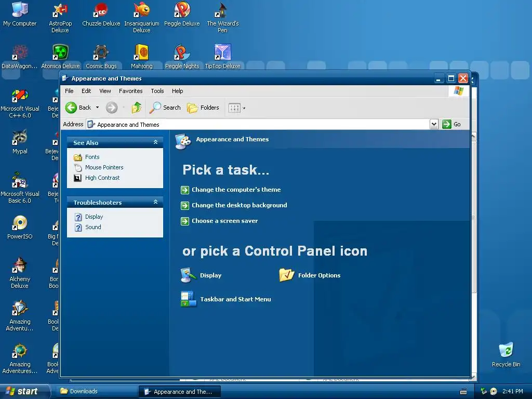The image size is (532, 399).
Task: Open the Edit menu
Action: pos(86,91)
